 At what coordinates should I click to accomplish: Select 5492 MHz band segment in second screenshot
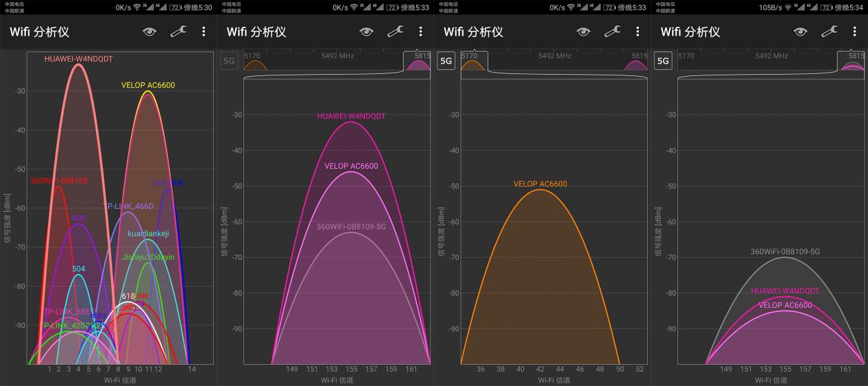click(x=337, y=56)
